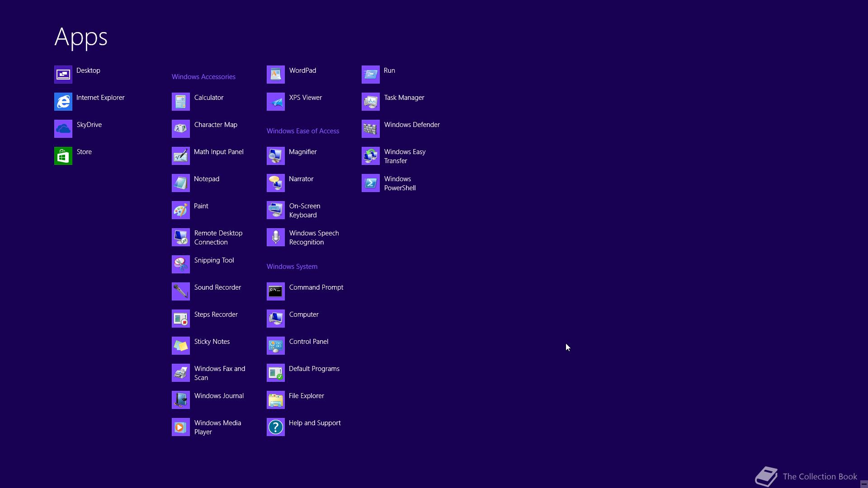The image size is (868, 488).
Task: Click the 'Task Manager' label
Action: (x=404, y=98)
